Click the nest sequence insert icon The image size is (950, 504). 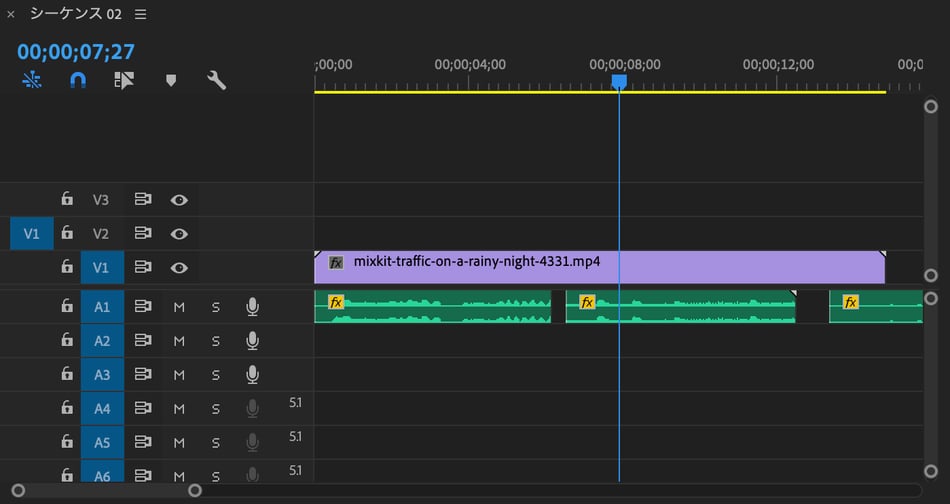click(x=32, y=81)
